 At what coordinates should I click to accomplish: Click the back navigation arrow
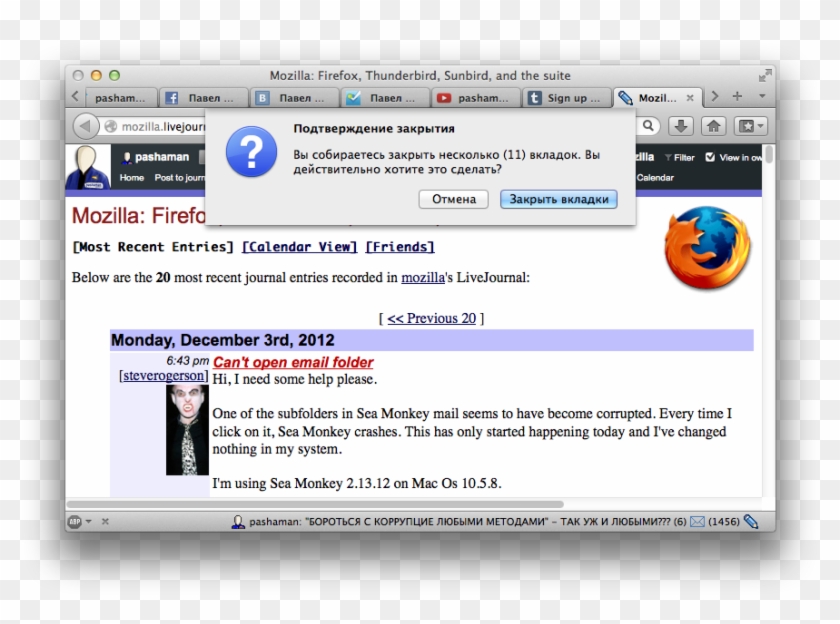[85, 126]
